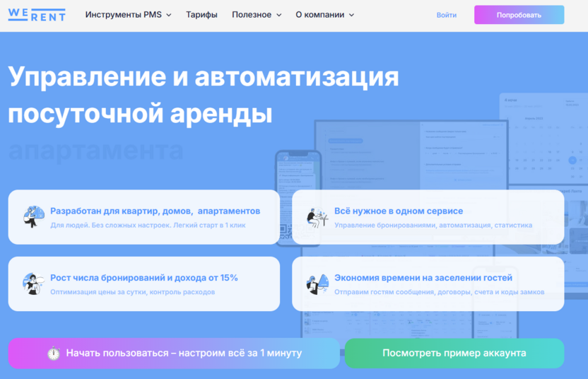Click the illustration icon beside Рост числа бронирований
Image resolution: width=588 pixels, height=379 pixels.
(33, 284)
